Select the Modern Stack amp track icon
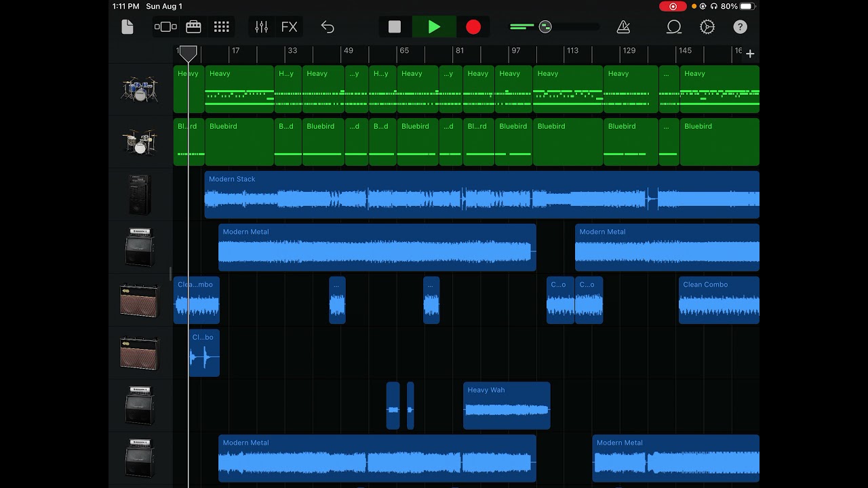The width and height of the screenshot is (868, 488). tap(140, 195)
